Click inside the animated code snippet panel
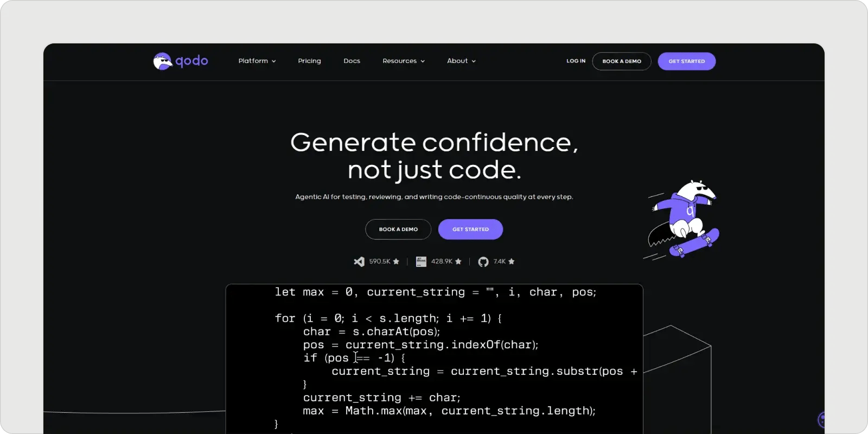 (x=434, y=358)
